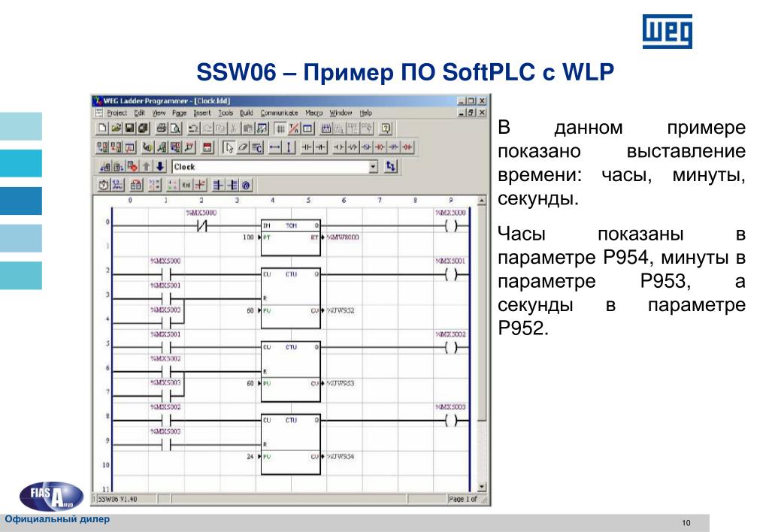Cut selection with the scissors icon
This screenshot has height=532, width=769.
(234, 128)
